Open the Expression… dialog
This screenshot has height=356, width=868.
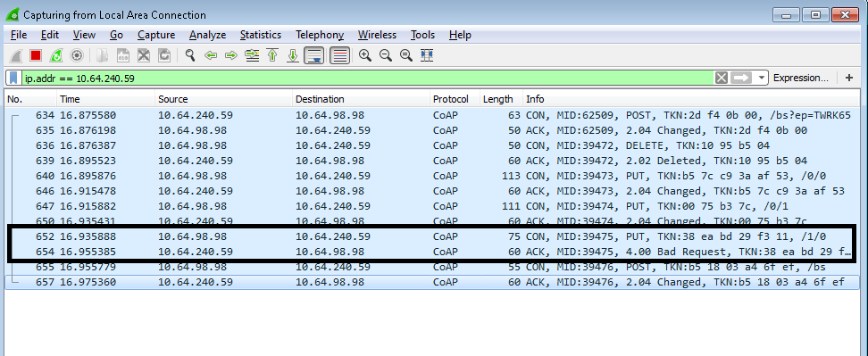(x=800, y=78)
